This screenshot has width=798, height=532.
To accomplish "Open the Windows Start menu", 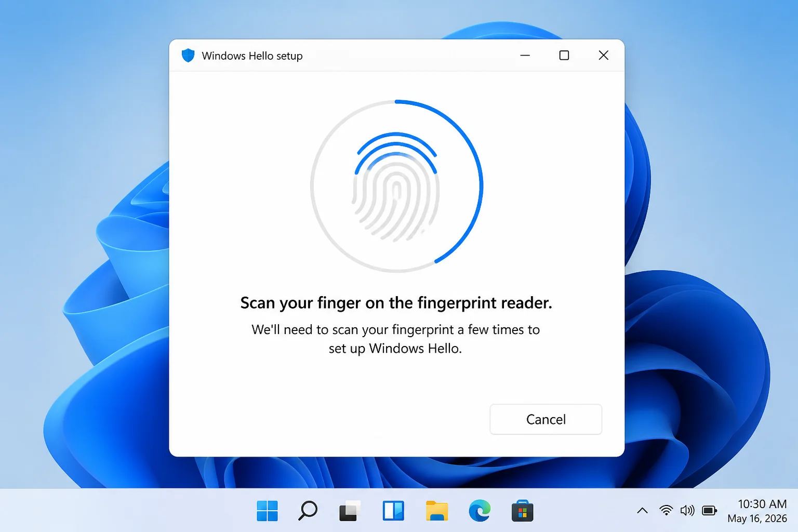I will tap(268, 511).
